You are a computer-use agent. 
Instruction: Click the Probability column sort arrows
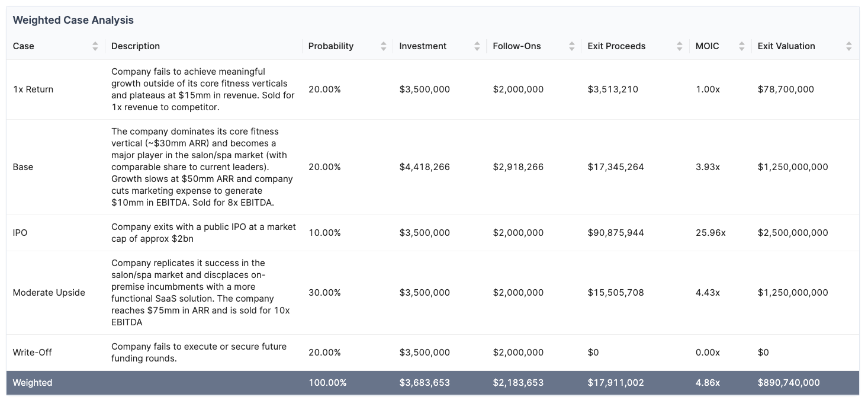tap(384, 46)
